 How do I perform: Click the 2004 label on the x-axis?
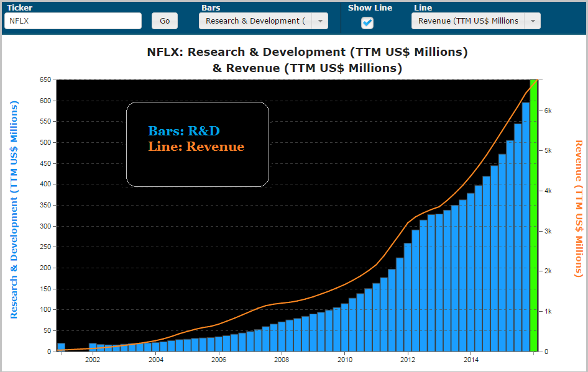pos(155,360)
